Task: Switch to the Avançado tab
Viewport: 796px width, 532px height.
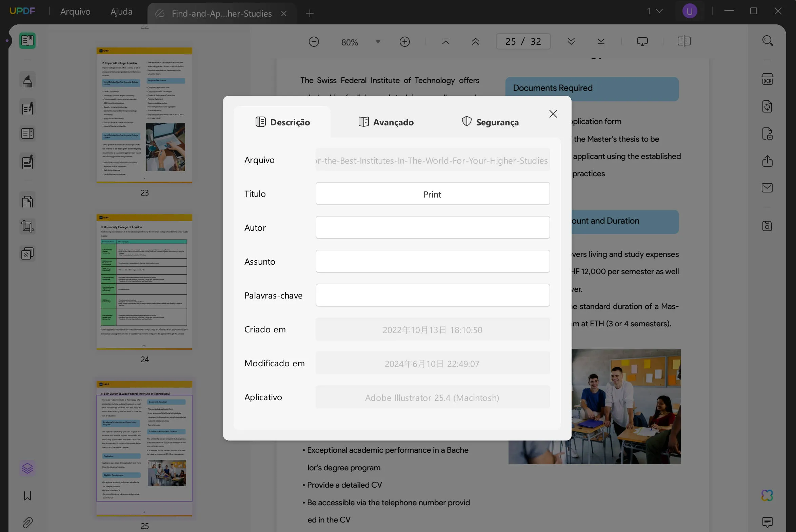Action: [386, 122]
